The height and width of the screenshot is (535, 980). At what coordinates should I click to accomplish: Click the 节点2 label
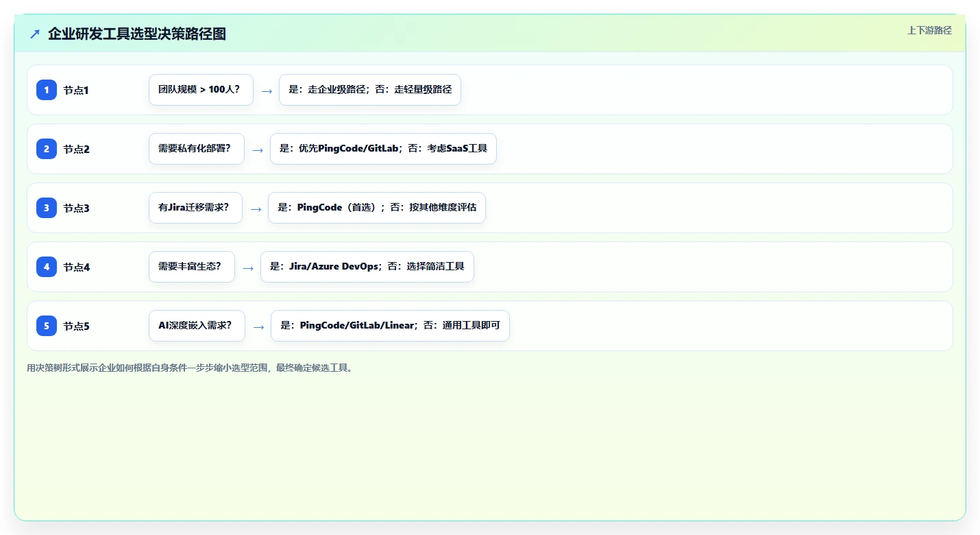coord(77,150)
